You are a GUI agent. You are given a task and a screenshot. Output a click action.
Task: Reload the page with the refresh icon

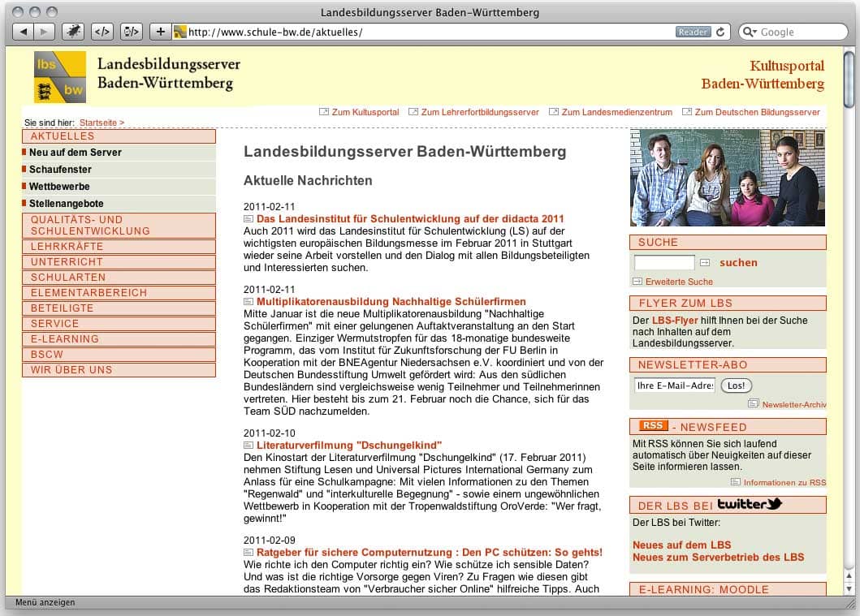(720, 32)
